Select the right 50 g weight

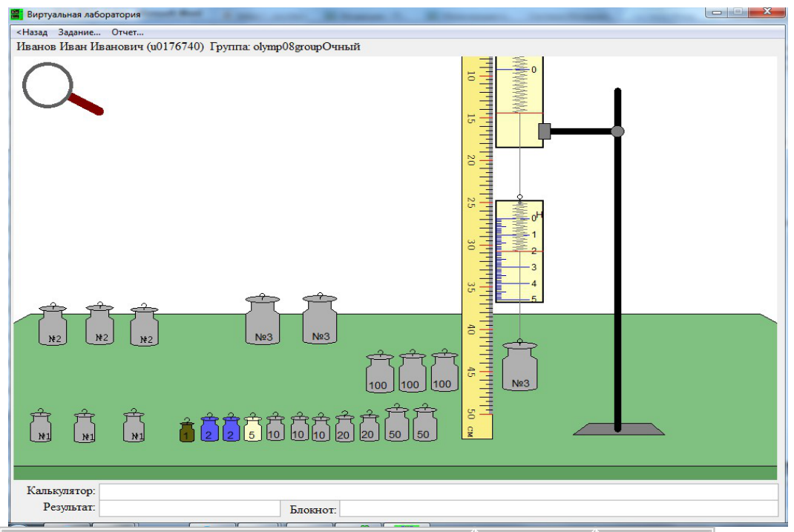click(x=425, y=423)
